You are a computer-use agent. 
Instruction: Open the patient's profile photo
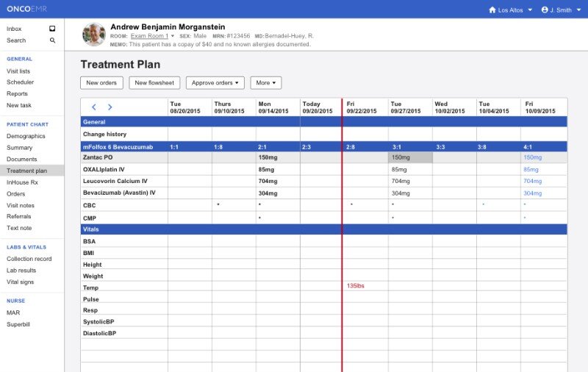click(94, 35)
